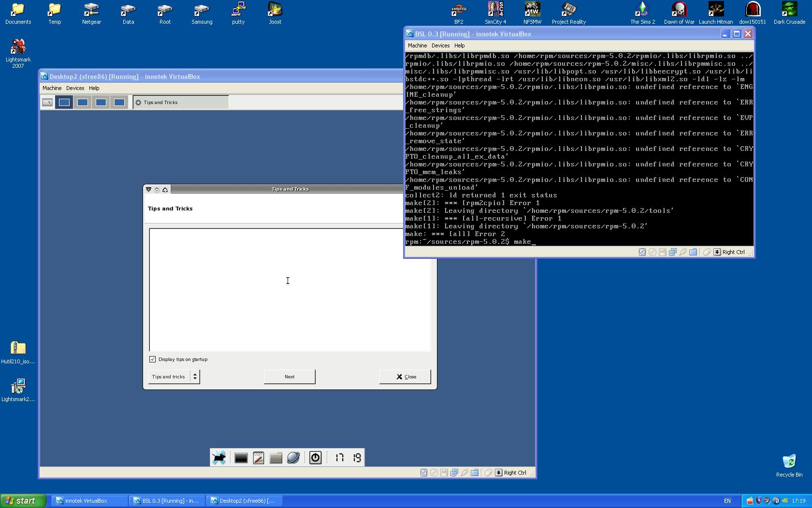This screenshot has height=508, width=812.
Task: Launch the web browser globe icon
Action: click(293, 458)
